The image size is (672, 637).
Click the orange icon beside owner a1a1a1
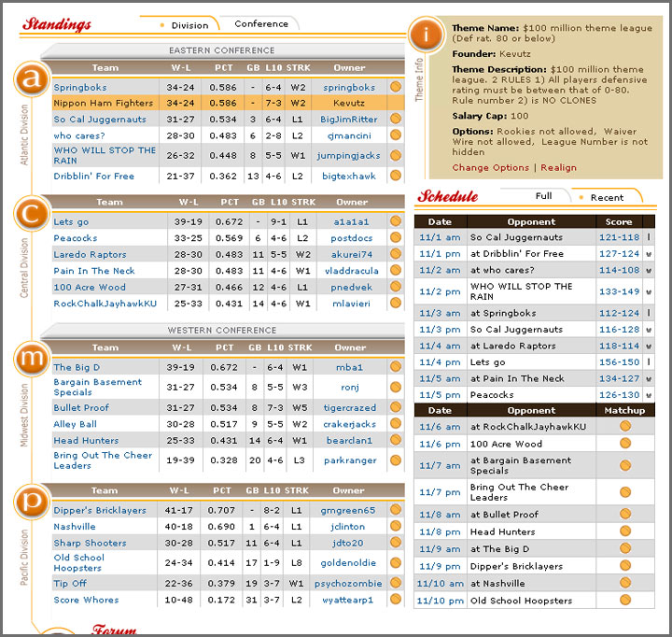[396, 222]
